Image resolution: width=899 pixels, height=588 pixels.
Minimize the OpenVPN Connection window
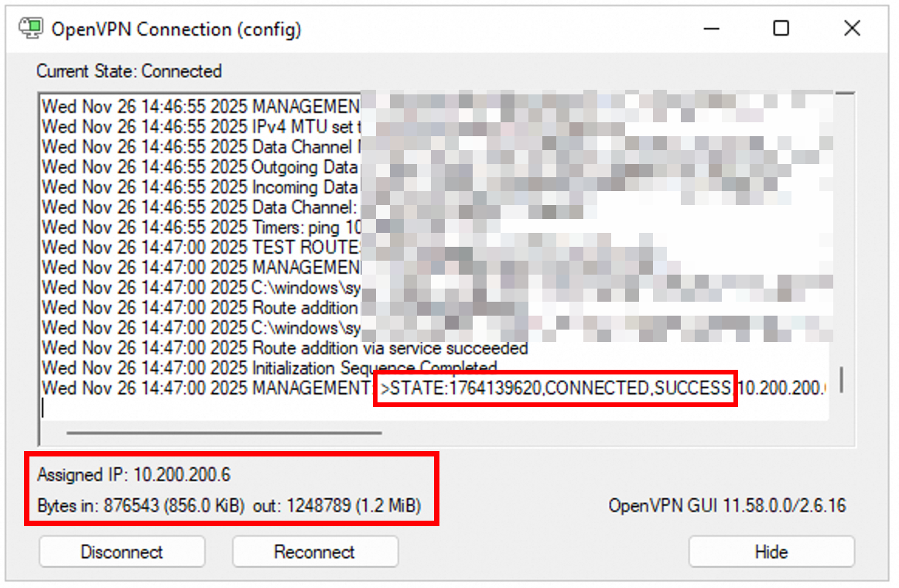[712, 29]
